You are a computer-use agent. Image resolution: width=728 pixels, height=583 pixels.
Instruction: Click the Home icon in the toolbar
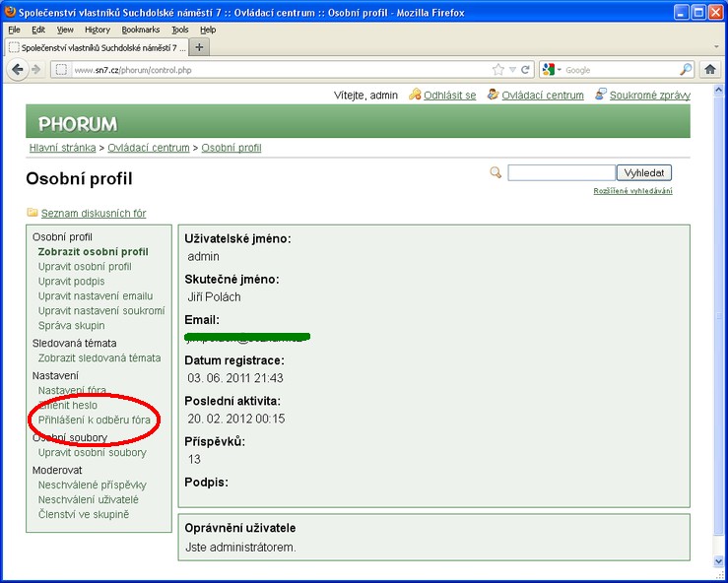point(710,69)
